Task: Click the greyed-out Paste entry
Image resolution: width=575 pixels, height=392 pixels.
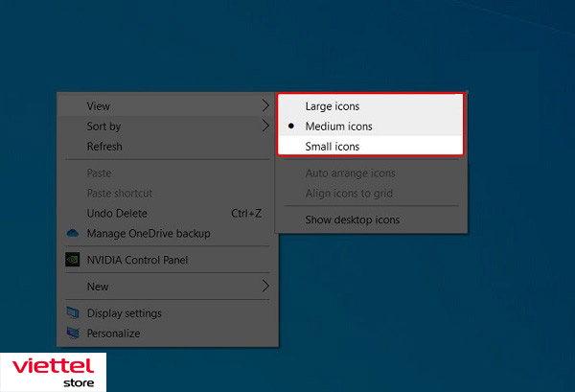Action: (168, 173)
